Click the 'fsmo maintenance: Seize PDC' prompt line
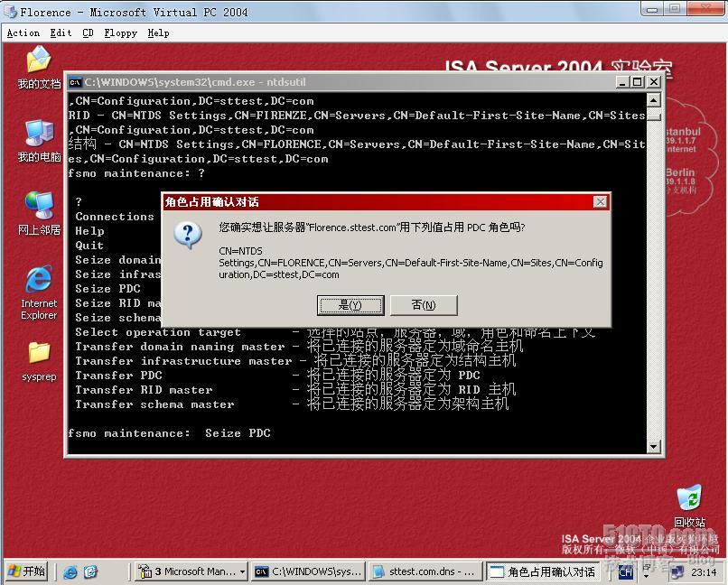 point(169,433)
